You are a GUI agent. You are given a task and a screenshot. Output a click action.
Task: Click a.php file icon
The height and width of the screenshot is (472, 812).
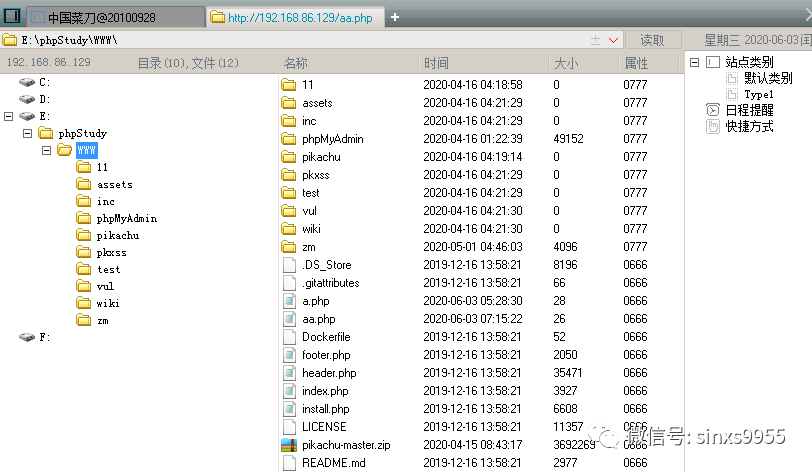pyautogui.click(x=289, y=301)
